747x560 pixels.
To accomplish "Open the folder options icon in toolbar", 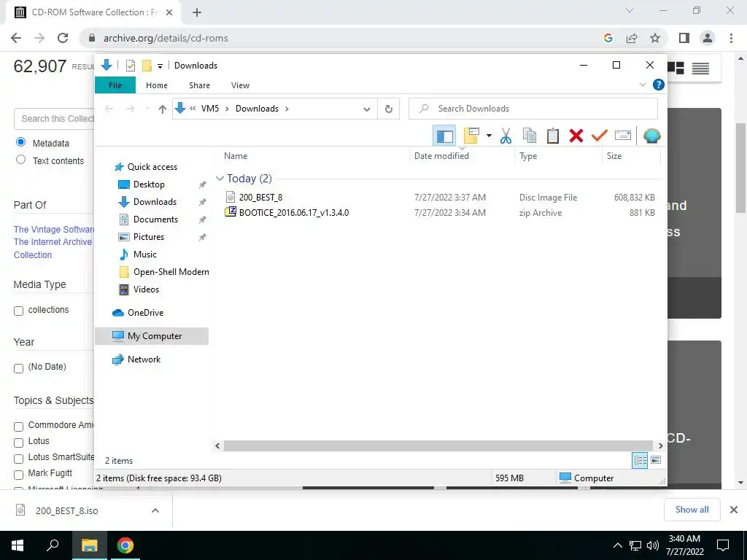I will coord(471,136).
